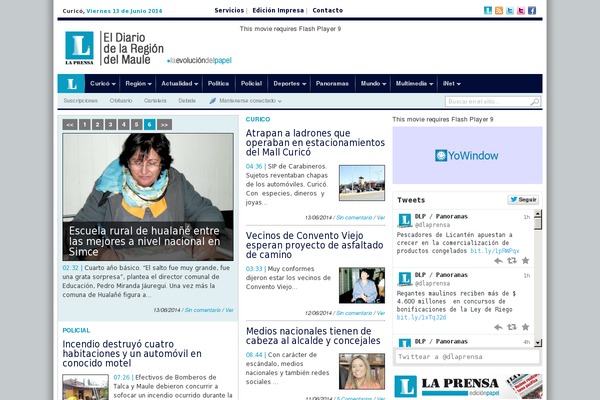Expand the iNet dropdown menu
600x400 pixels.
point(452,83)
